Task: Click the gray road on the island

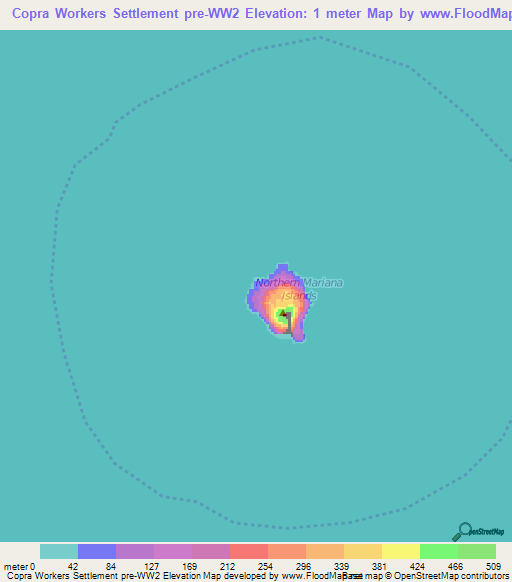Action: (x=288, y=324)
